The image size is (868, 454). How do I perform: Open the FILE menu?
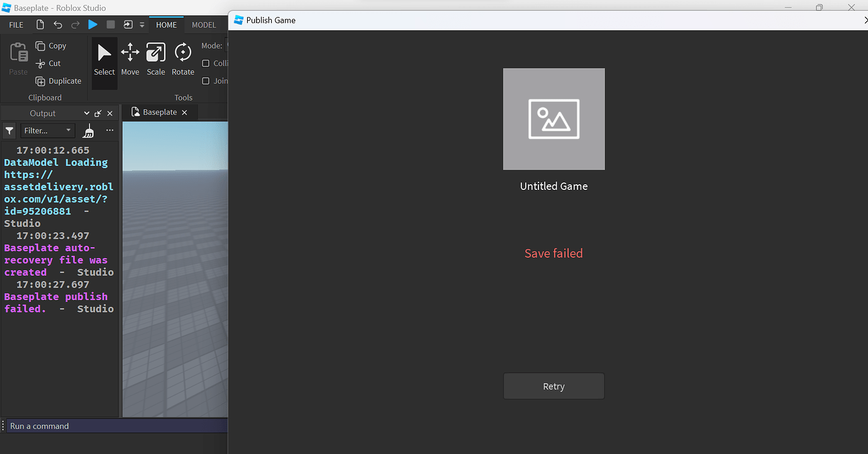[15, 25]
